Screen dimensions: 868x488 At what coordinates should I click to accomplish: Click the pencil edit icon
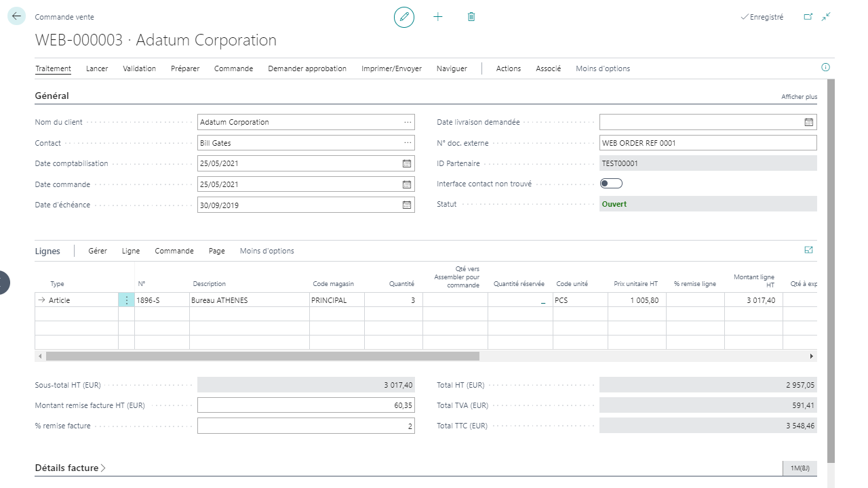click(x=404, y=17)
